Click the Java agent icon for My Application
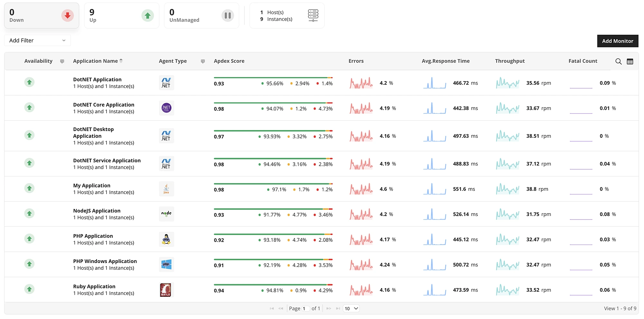 (166, 189)
